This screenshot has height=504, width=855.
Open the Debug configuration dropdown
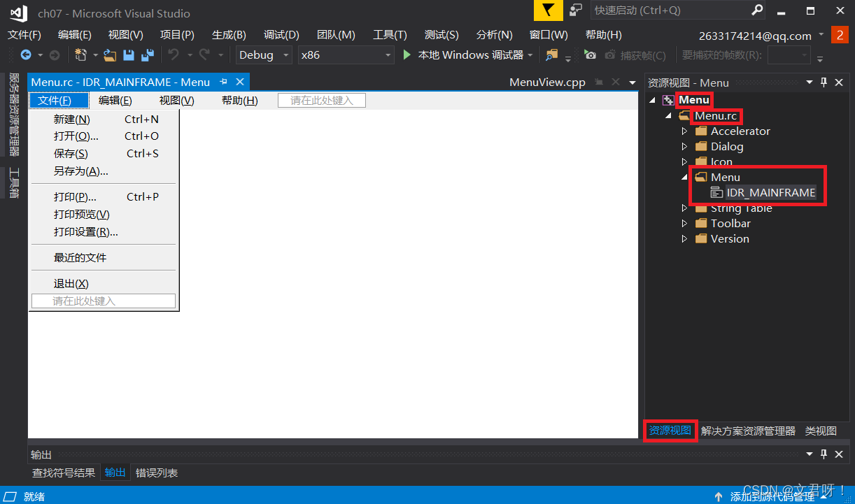point(264,55)
